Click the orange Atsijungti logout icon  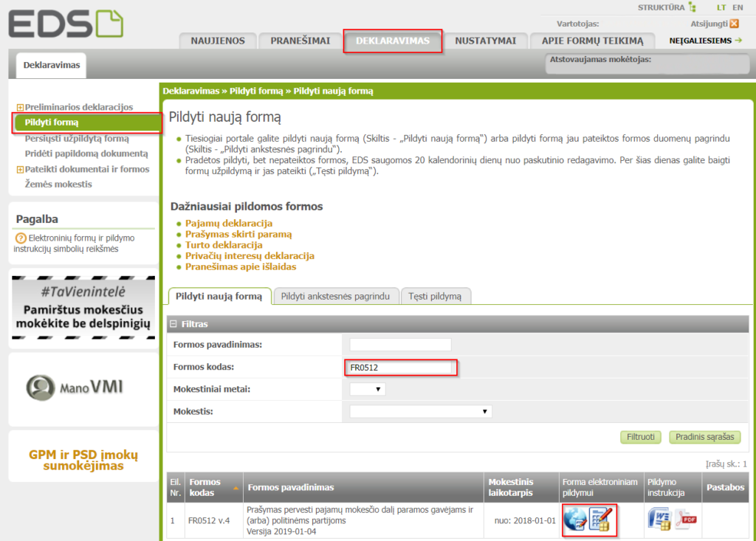click(735, 24)
